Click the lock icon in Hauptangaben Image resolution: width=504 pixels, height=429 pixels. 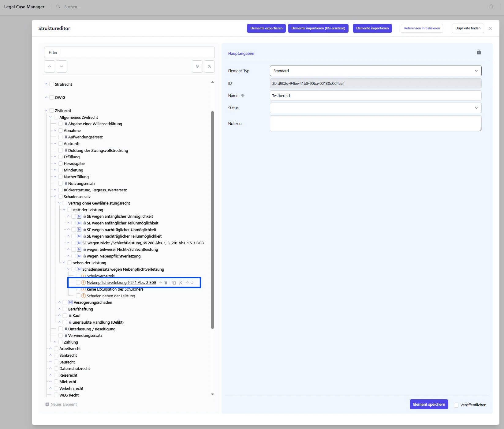pos(479,52)
